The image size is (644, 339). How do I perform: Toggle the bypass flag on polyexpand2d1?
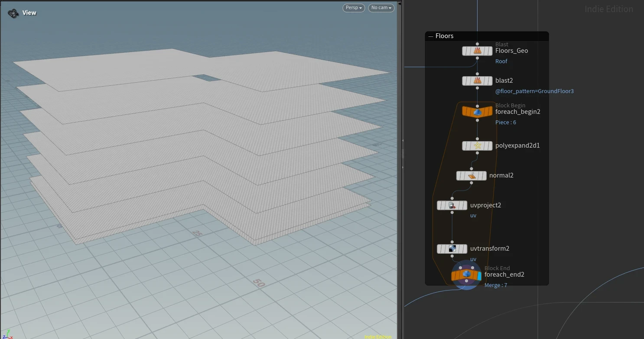point(465,146)
